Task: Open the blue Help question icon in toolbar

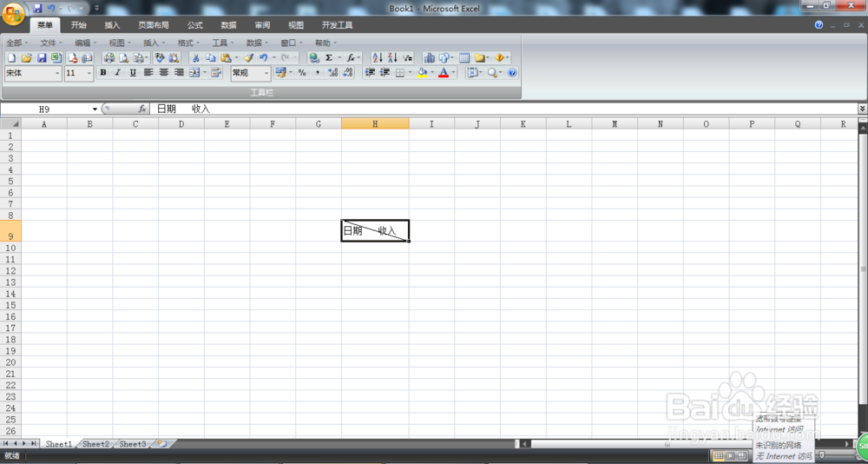Action: click(x=512, y=73)
